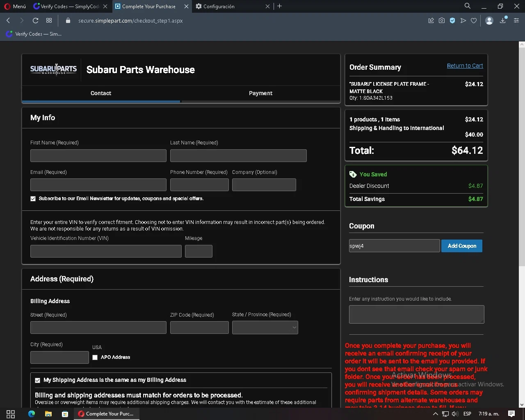Image resolution: width=525 pixels, height=420 pixels.
Task: Open the Speed Dial start page grid
Action: [49, 21]
